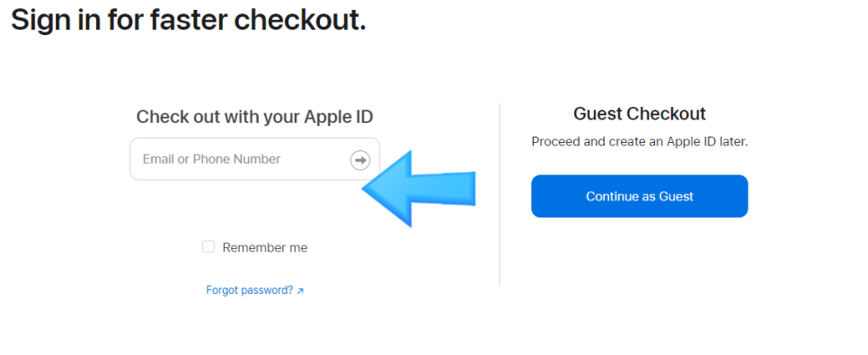This screenshot has height=355, width=868.
Task: Select Continue as Guest button
Action: (x=640, y=196)
